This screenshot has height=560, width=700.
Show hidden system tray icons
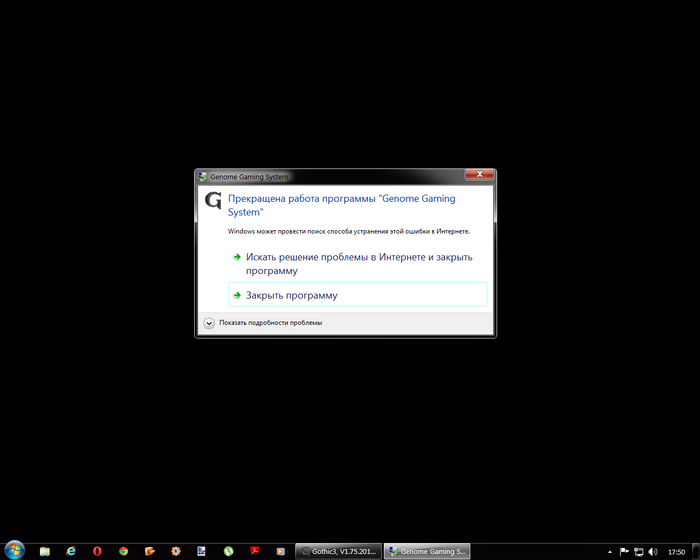(610, 551)
